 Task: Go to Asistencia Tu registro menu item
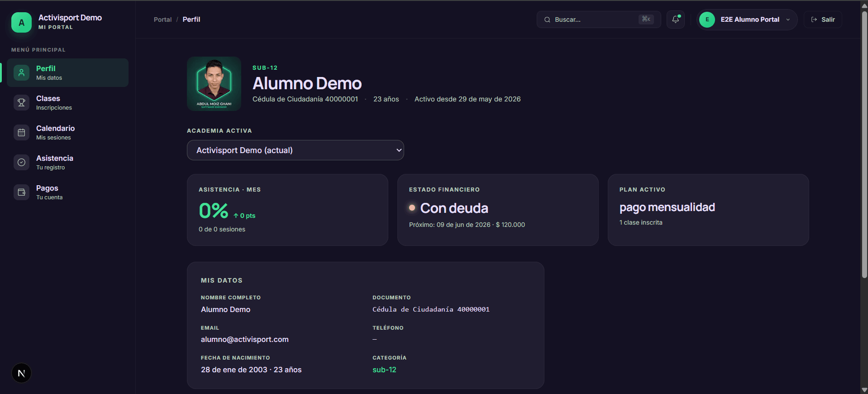[x=67, y=162]
